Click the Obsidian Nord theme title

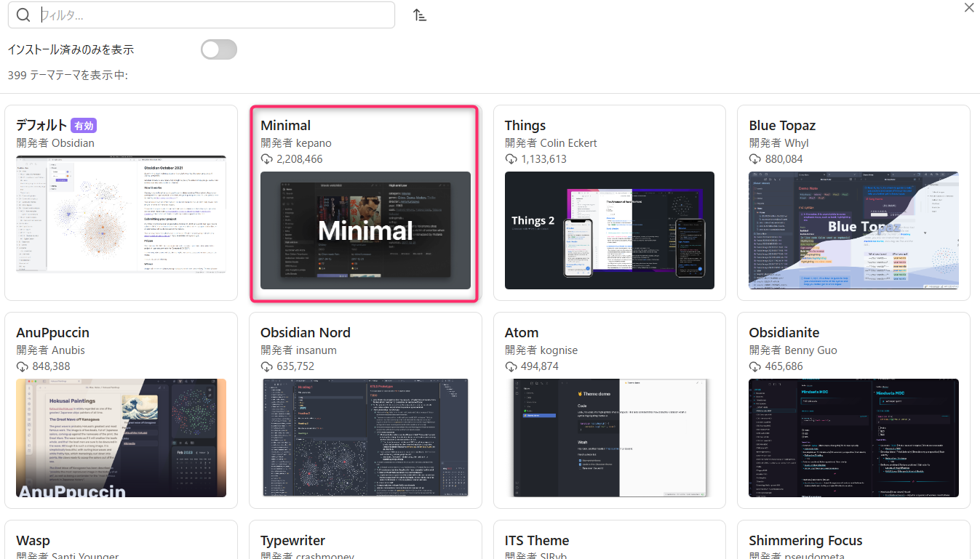(306, 332)
